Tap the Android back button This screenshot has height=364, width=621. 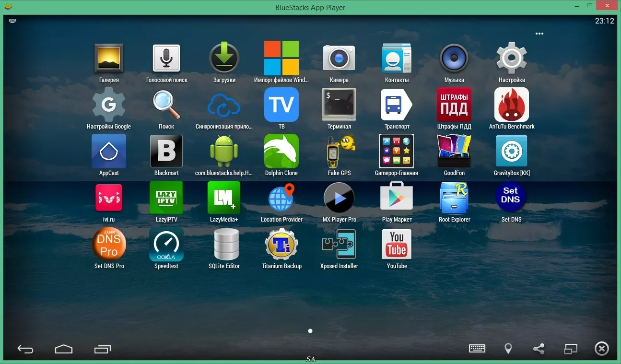click(x=25, y=349)
